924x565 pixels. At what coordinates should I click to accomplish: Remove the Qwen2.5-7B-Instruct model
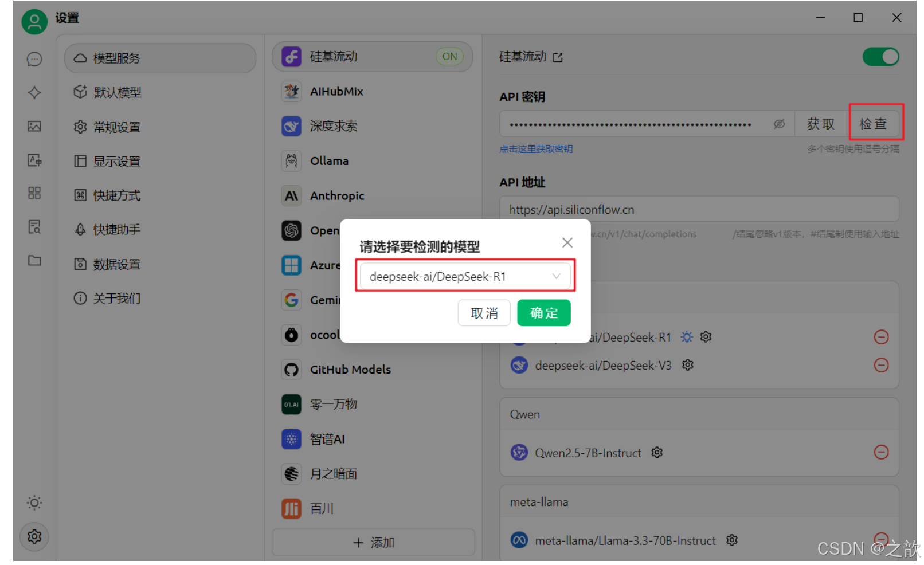[x=881, y=452]
